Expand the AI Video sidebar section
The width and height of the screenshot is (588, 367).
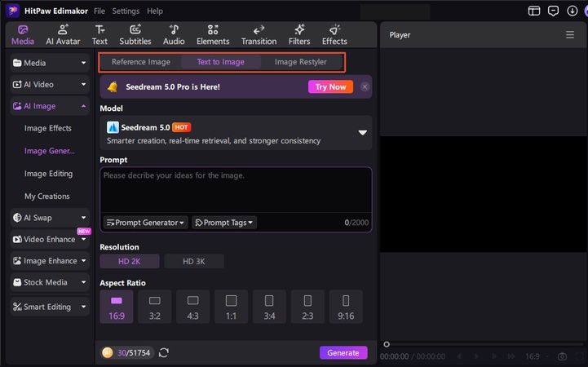click(x=50, y=85)
